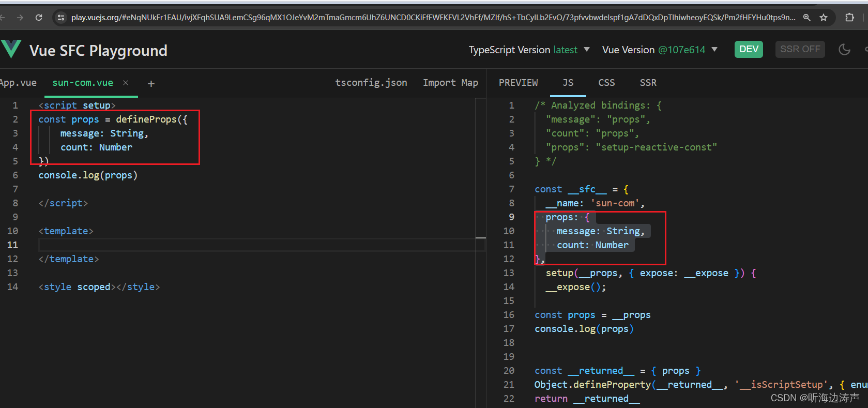Go forward with browser forward arrow

(x=20, y=18)
